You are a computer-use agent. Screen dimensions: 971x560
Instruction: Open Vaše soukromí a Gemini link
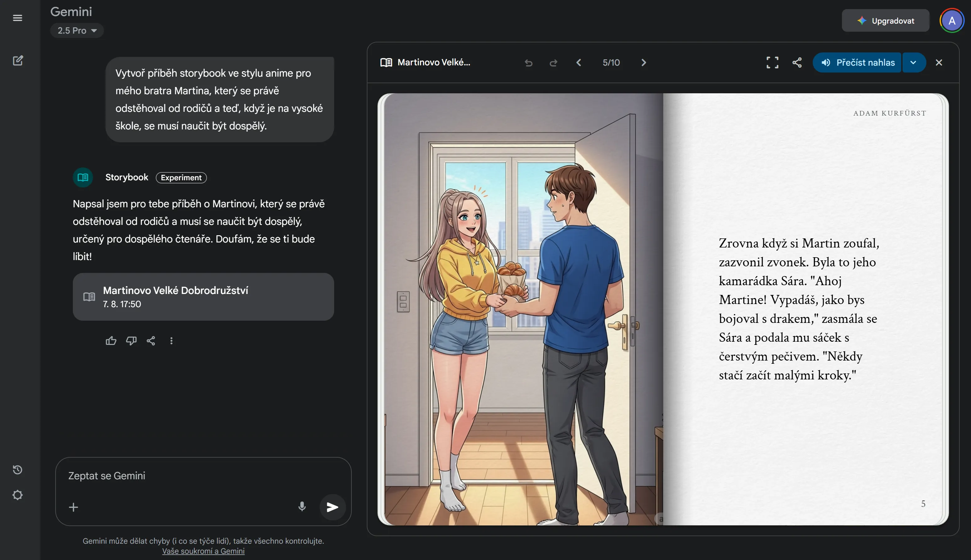coord(203,551)
